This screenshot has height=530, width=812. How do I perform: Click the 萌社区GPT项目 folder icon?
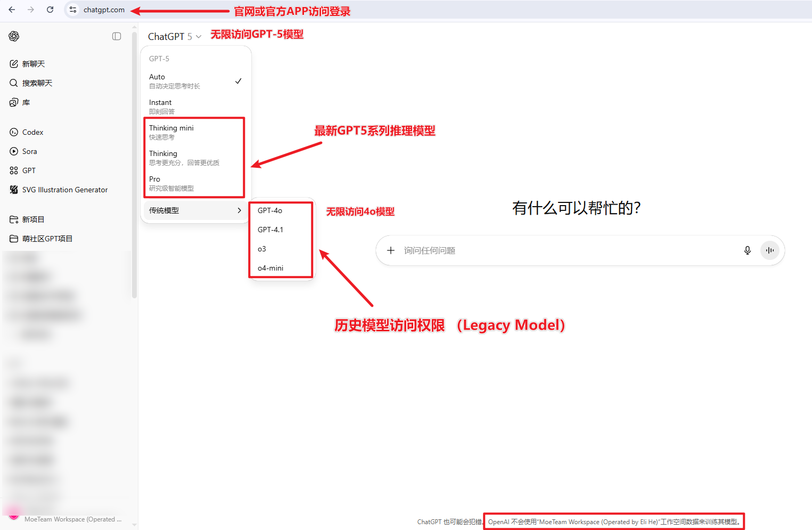tap(14, 239)
